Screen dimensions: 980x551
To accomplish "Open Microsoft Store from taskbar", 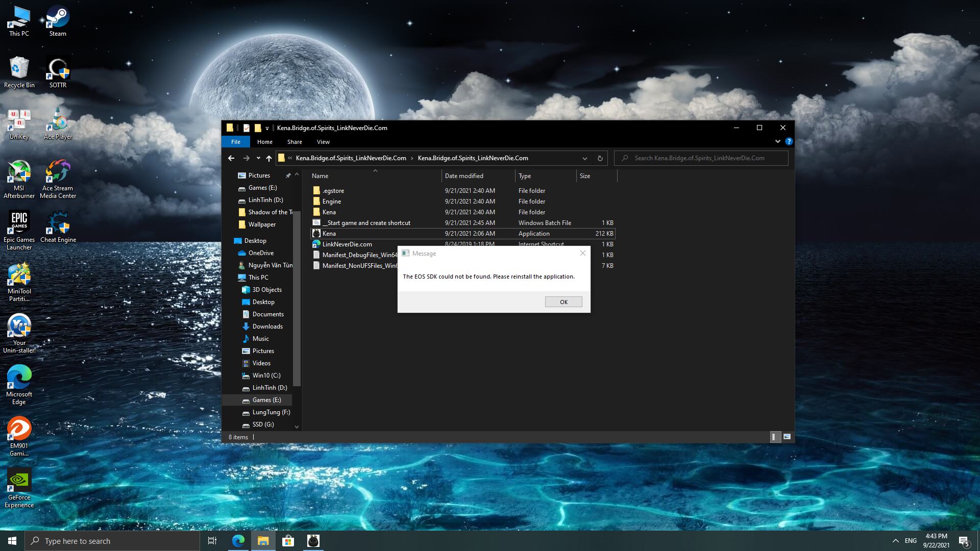I will coord(288,541).
